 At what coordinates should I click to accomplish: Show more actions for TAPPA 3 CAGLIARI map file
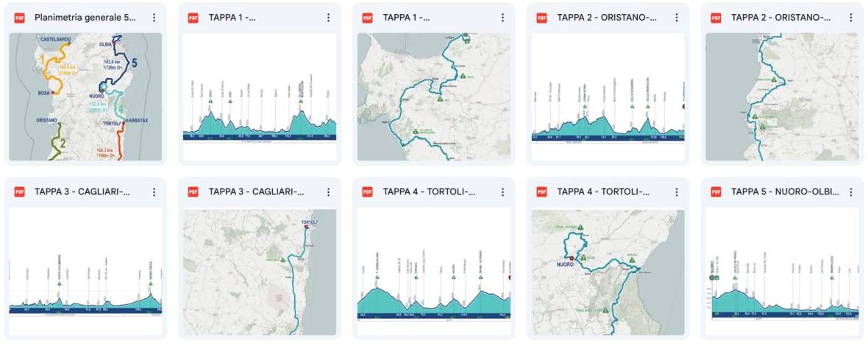click(328, 192)
